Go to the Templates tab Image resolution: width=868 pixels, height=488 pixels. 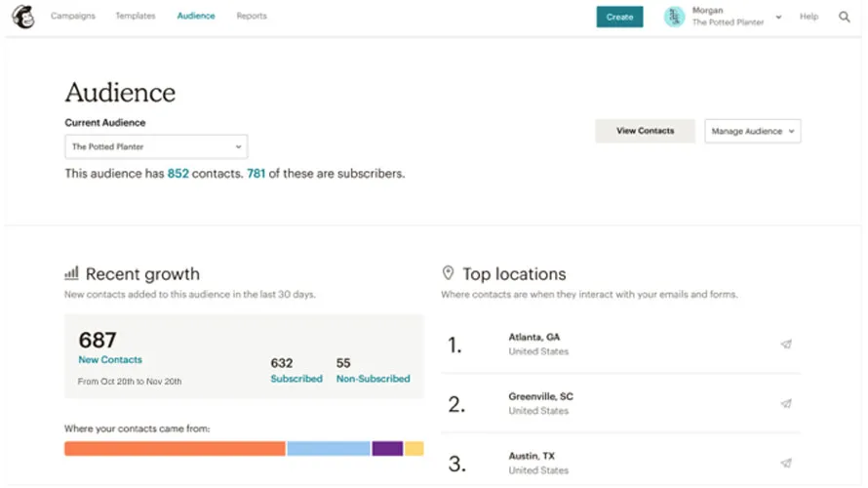click(136, 17)
